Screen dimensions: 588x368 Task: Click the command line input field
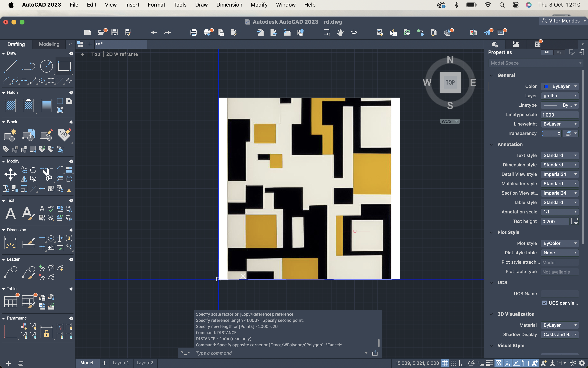click(280, 353)
